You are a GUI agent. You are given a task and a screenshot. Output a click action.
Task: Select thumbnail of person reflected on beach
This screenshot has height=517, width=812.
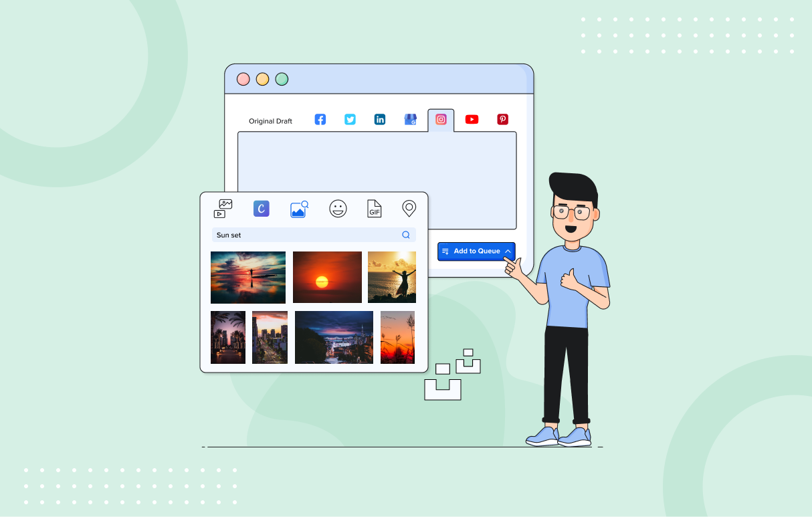tap(248, 278)
